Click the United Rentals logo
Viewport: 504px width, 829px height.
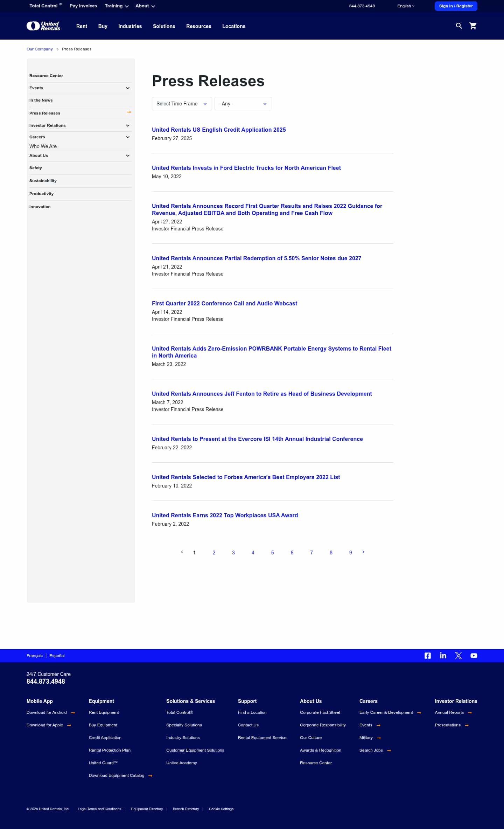coord(43,26)
